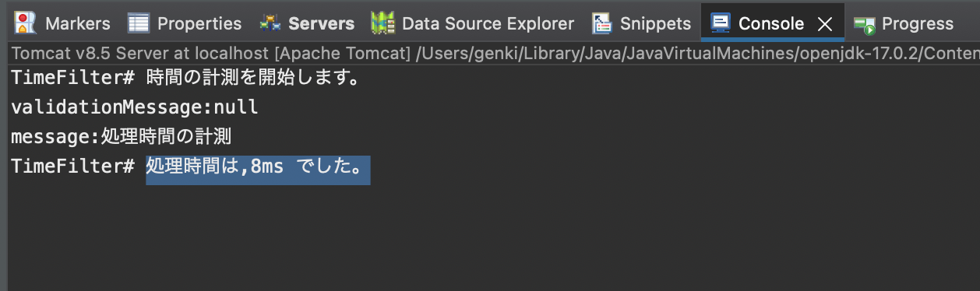
Task: Click the highlighted 処理時間は,8ms text
Action: [258, 167]
